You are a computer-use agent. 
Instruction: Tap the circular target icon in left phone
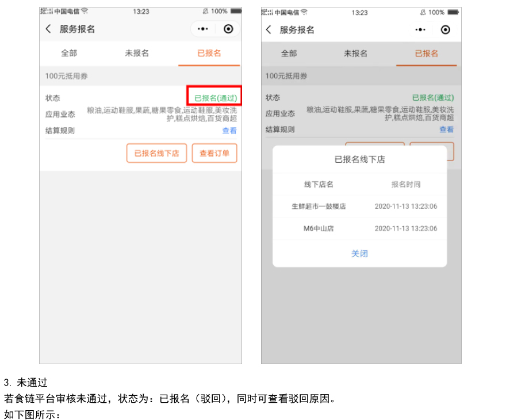tap(228, 29)
